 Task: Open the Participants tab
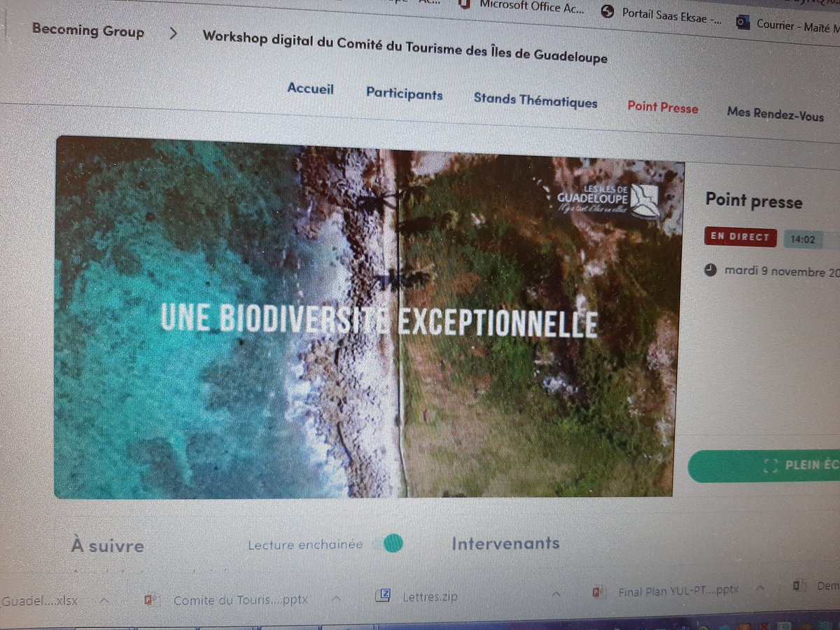point(404,94)
